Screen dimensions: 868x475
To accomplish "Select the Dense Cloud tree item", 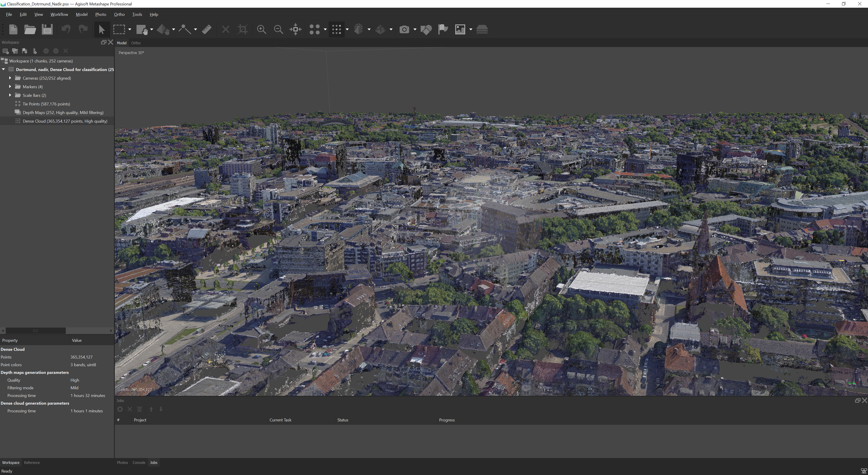I will click(65, 121).
